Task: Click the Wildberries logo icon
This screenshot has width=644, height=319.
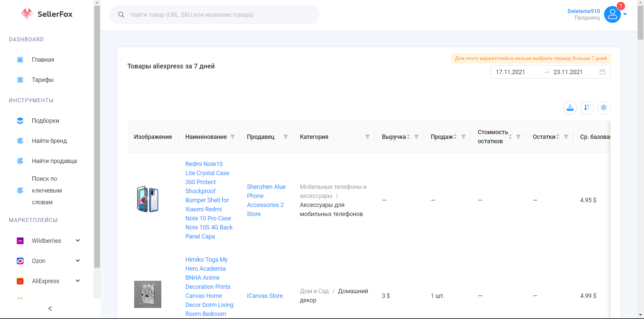Action: tap(20, 241)
